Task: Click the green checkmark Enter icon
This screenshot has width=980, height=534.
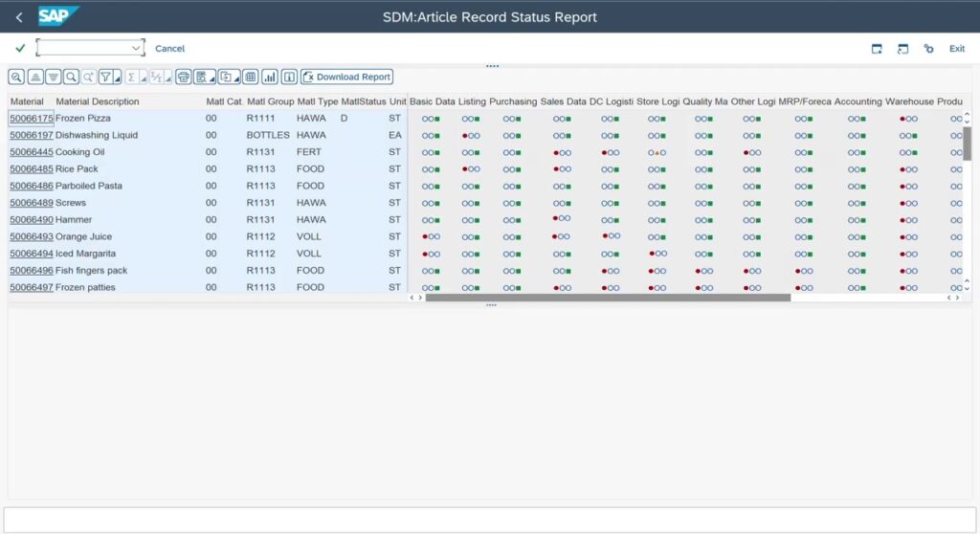Action: tap(20, 48)
